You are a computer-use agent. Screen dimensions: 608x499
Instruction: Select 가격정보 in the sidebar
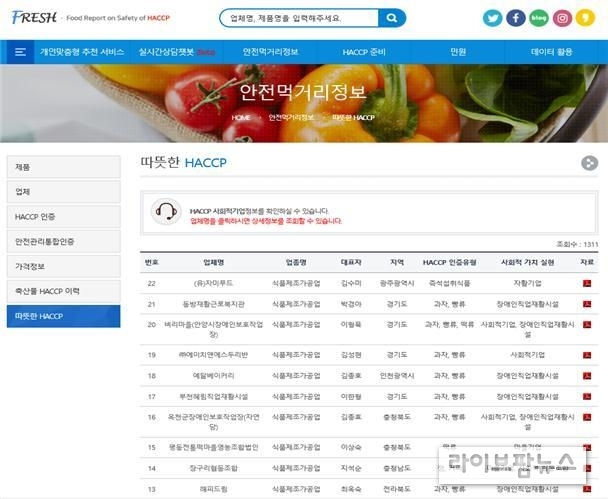click(x=64, y=266)
